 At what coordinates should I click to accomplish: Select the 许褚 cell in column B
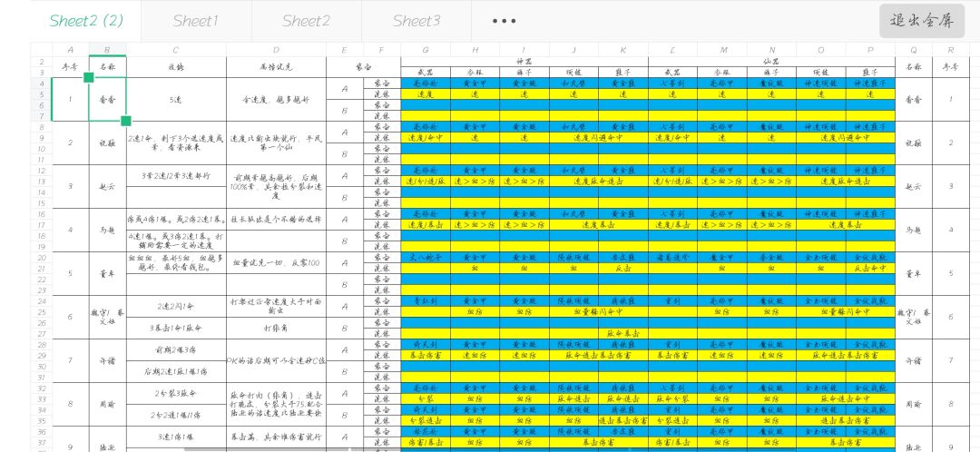coord(107,360)
